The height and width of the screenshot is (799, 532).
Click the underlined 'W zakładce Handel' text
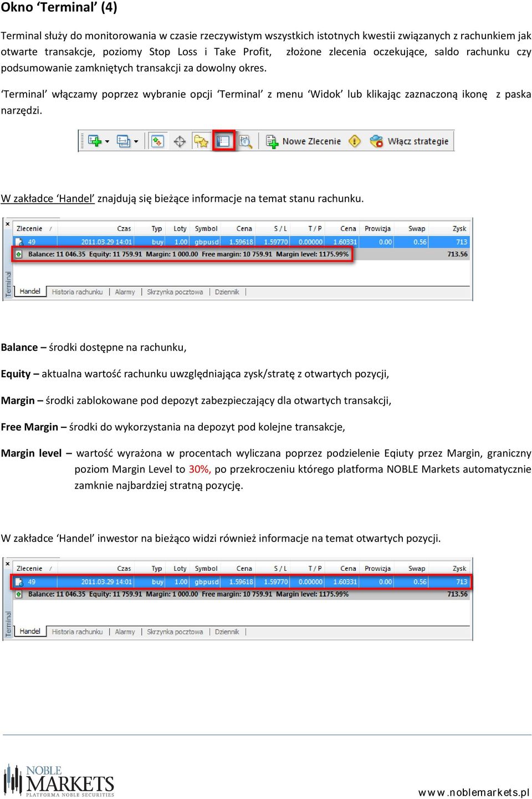point(48,198)
